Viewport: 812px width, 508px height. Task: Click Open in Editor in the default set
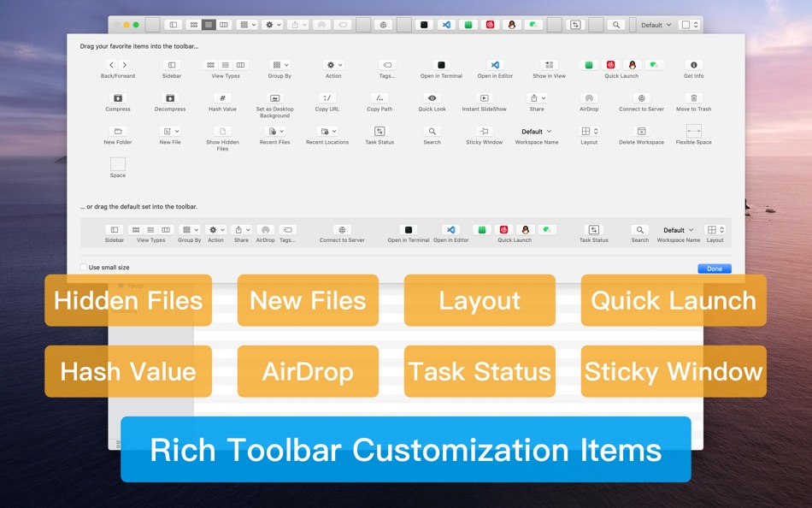[x=451, y=230]
